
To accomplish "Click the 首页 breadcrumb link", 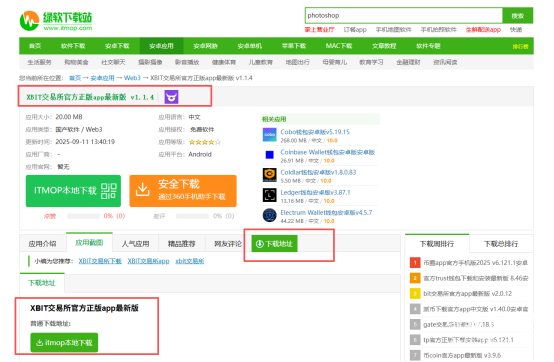I will [x=75, y=78].
